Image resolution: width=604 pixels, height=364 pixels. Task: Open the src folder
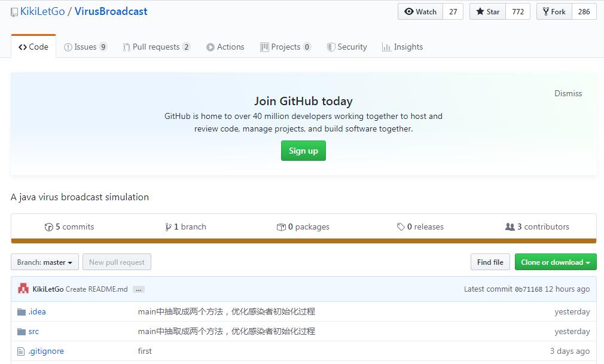[33, 331]
